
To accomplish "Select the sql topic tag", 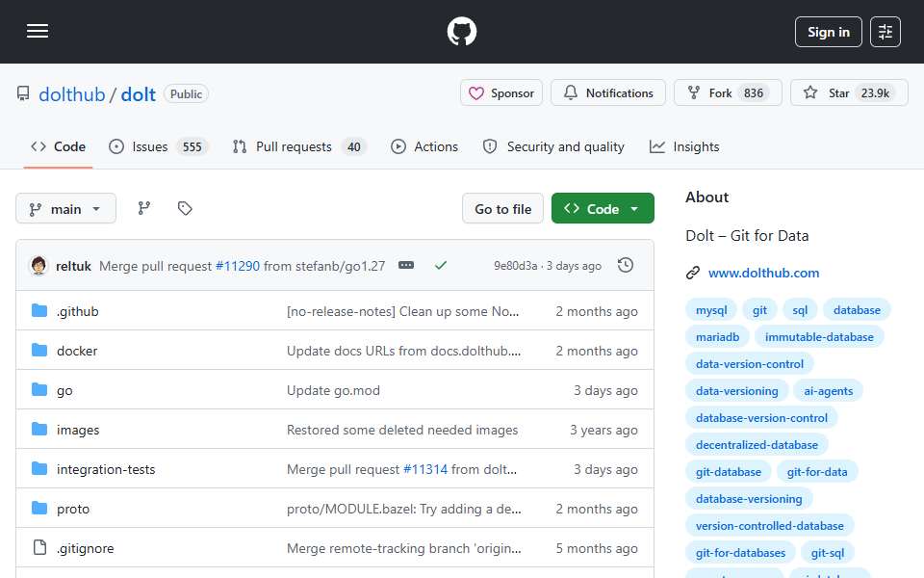I will point(800,310).
